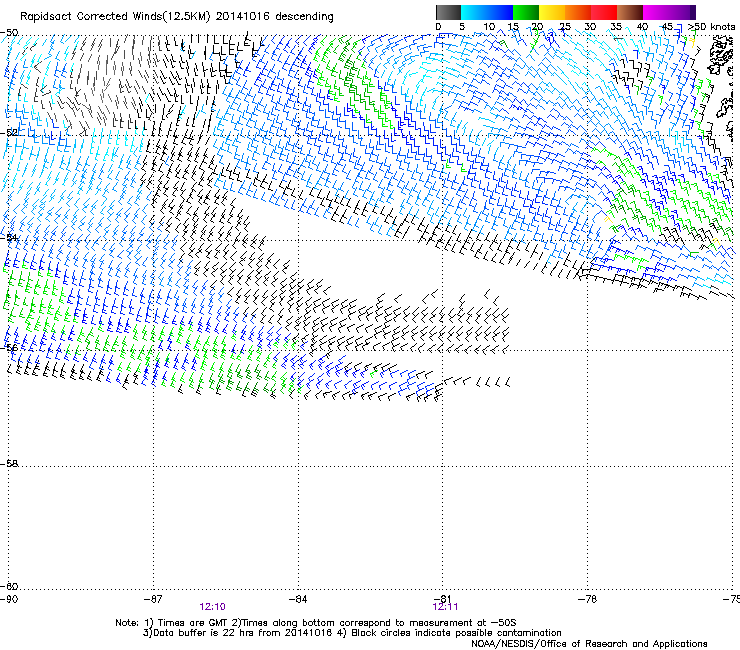This screenshot has height=650, width=740.
Task: Click the yellow 20-25 knots legend swatch
Action: coord(552,12)
